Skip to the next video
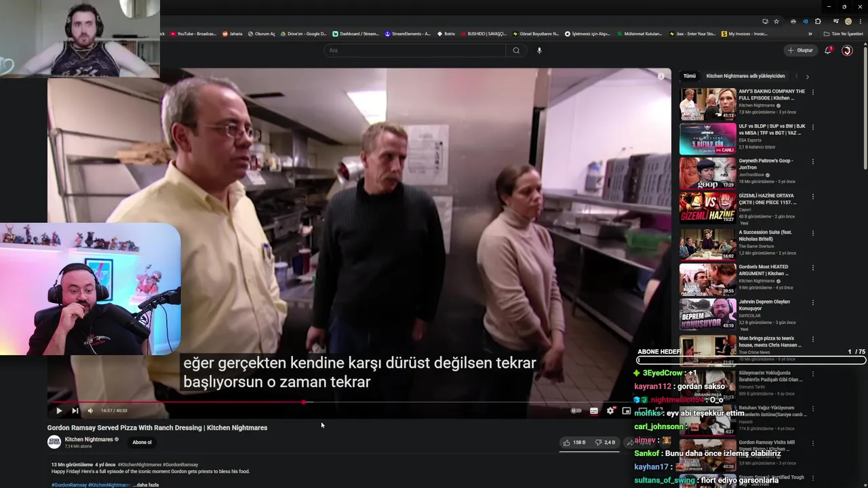Image resolution: width=868 pixels, height=488 pixels. tap(75, 411)
